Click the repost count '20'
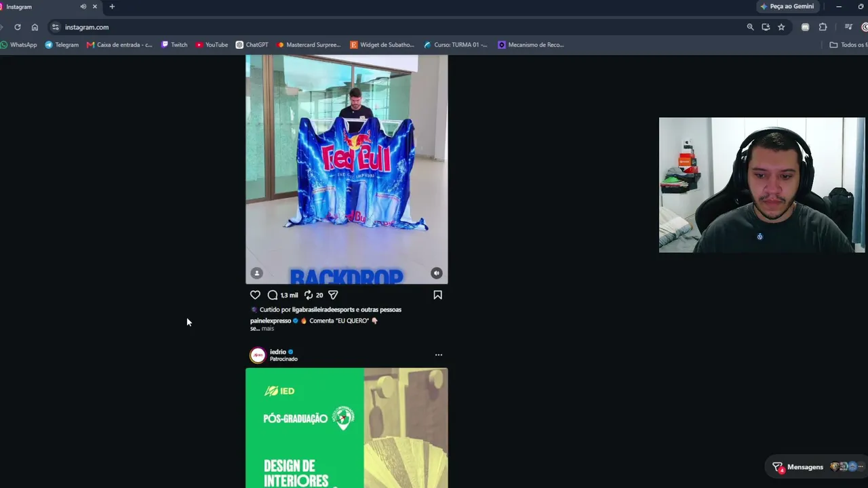The image size is (868, 488). 319,296
